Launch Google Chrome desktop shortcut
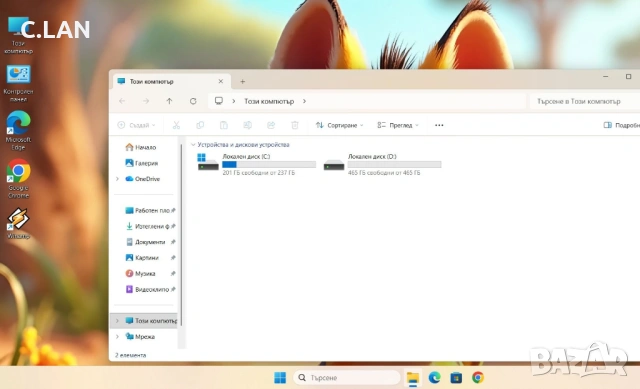 (18, 179)
